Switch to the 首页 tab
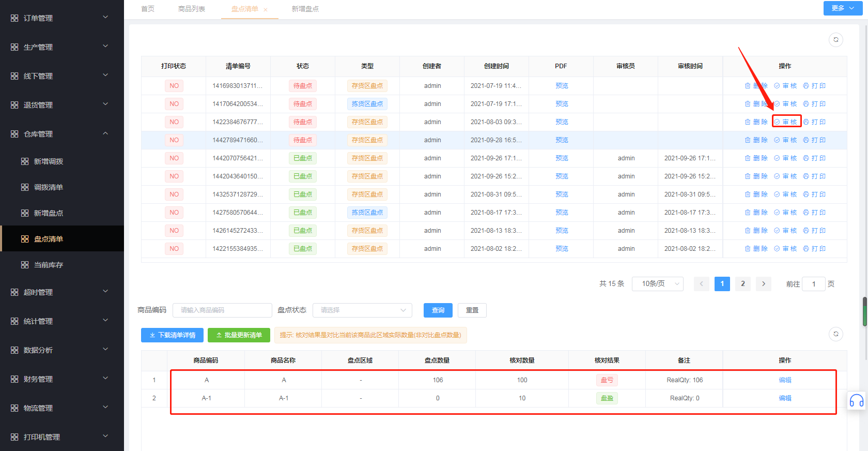 pos(148,9)
